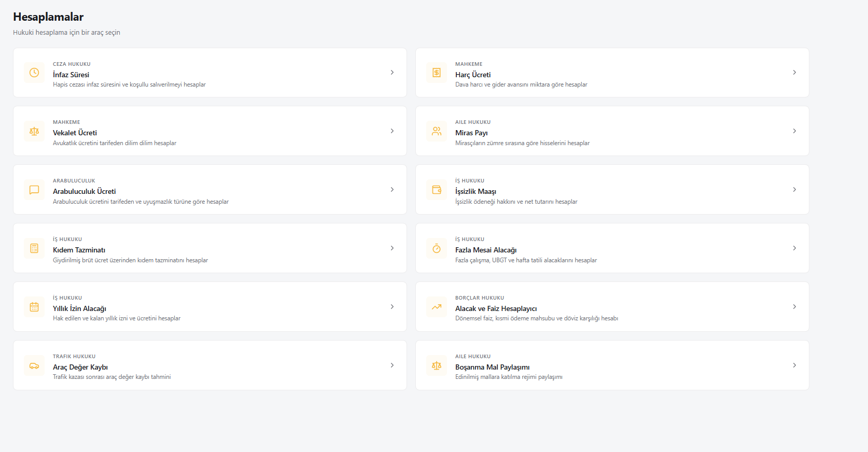The width and height of the screenshot is (868, 452).
Task: Click the Hesaplamalar page heading
Action: tap(48, 17)
